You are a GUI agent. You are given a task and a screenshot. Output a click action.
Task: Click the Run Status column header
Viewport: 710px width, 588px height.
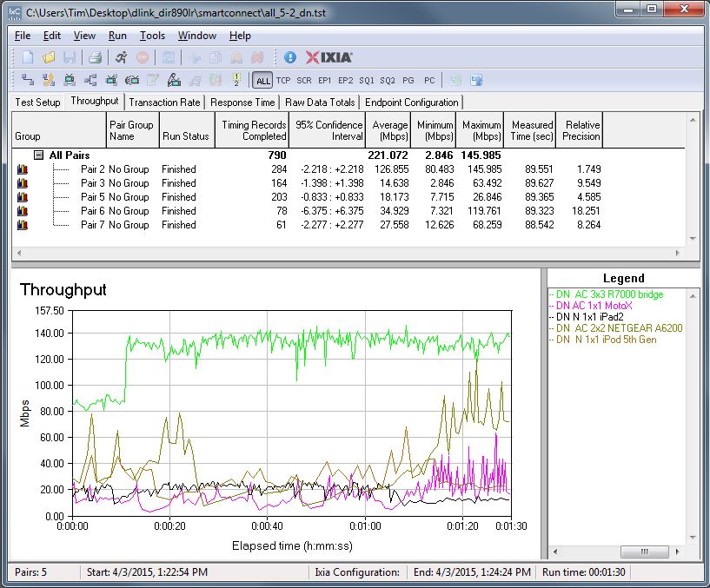(187, 130)
